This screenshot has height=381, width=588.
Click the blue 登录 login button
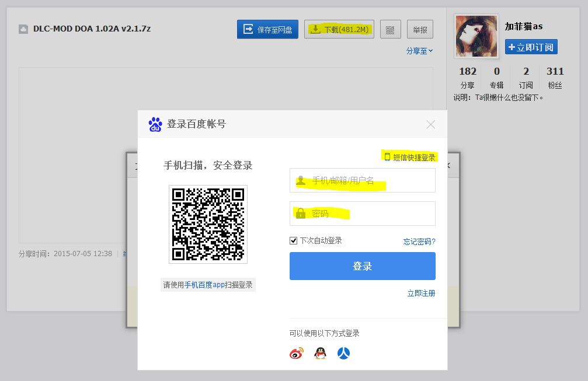362,266
